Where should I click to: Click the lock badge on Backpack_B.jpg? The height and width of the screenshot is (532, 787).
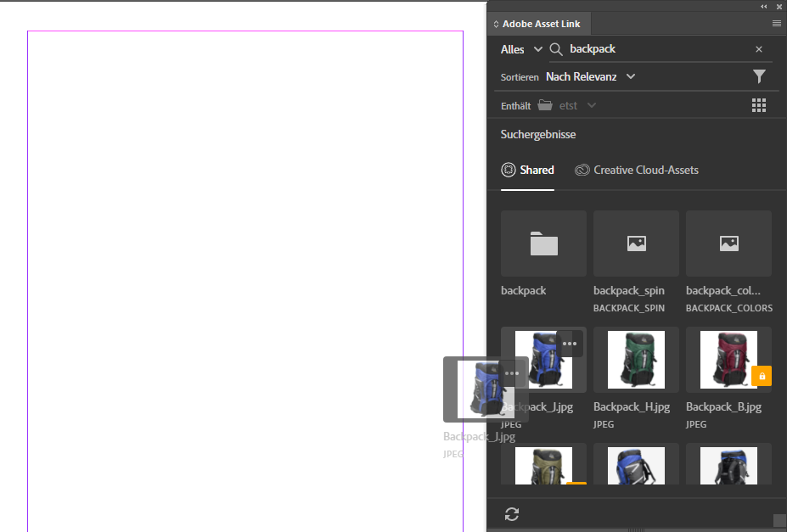click(762, 376)
